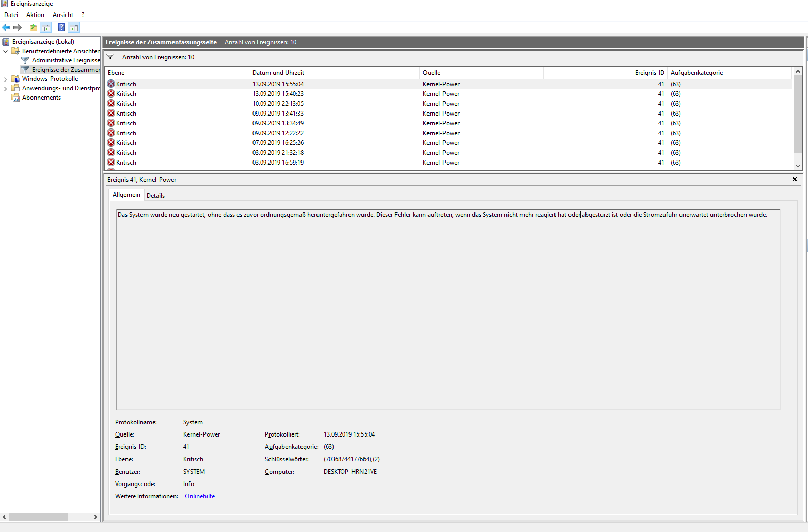Go back with the blue arrow
The width and height of the screenshot is (808, 532).
tap(6, 28)
